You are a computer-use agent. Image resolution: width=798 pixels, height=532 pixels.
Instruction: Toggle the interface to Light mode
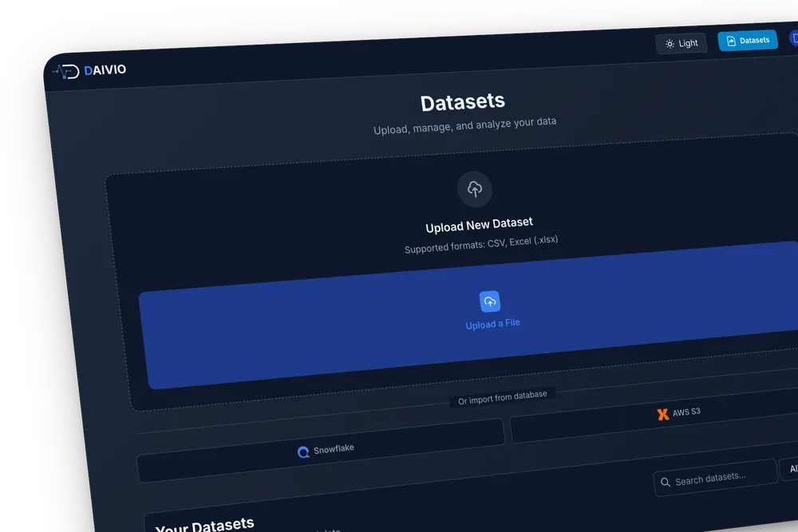pyautogui.click(x=681, y=43)
